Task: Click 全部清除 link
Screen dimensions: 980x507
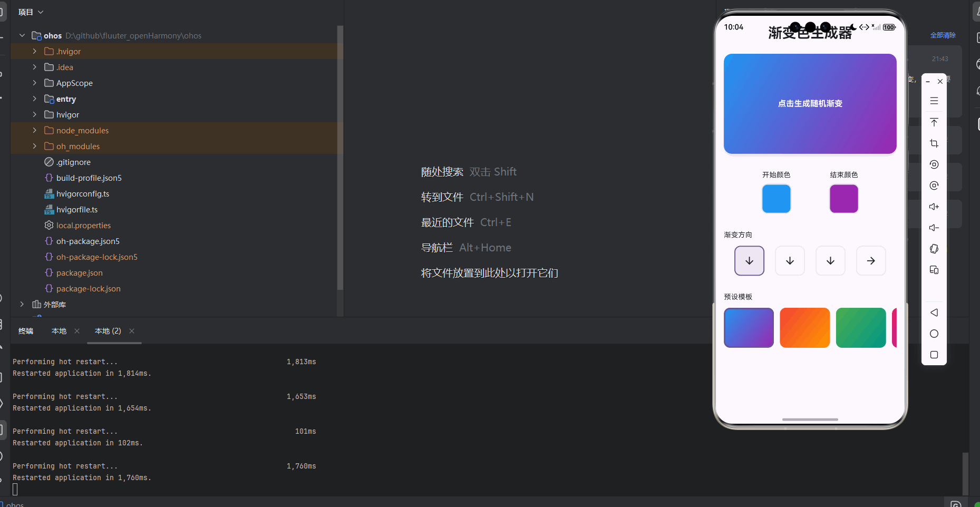Action: [x=943, y=35]
